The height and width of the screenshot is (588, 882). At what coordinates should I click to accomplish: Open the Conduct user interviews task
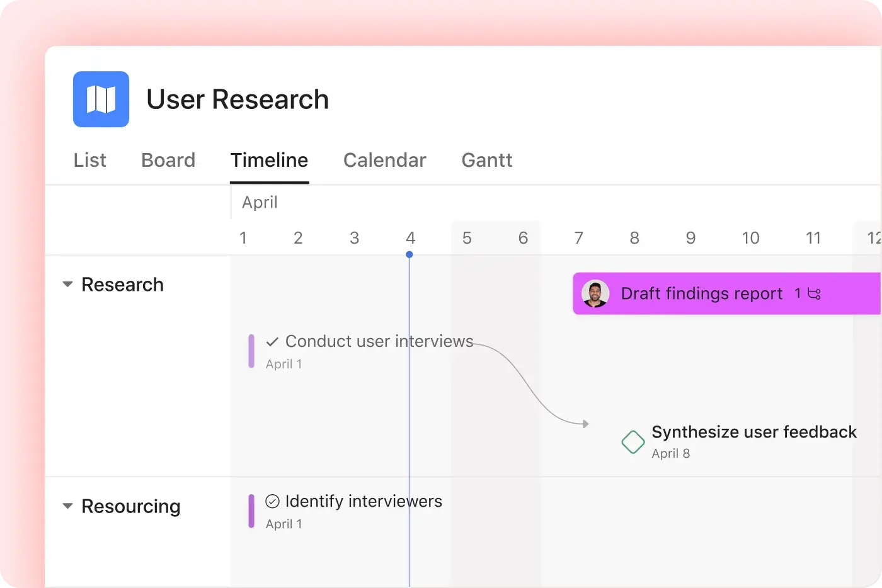[x=379, y=341]
